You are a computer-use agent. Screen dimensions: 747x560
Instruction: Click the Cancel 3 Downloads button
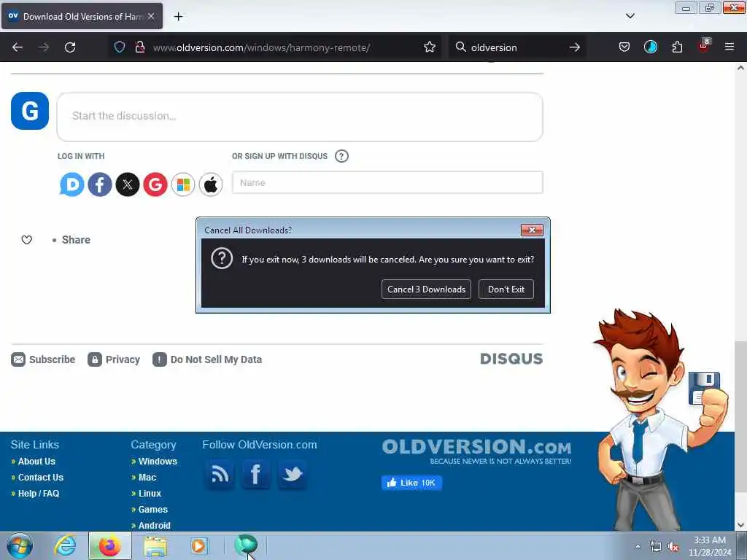(x=426, y=289)
